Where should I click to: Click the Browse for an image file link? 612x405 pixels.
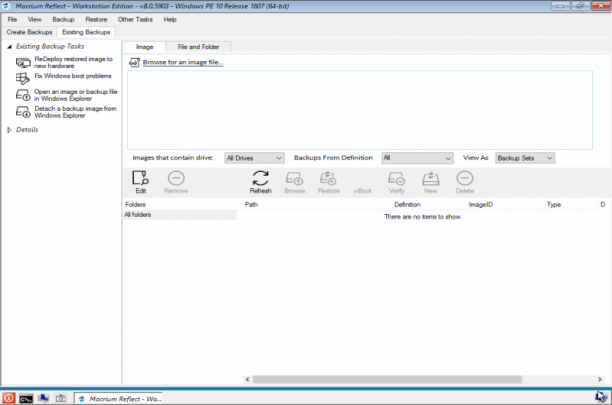tap(183, 62)
